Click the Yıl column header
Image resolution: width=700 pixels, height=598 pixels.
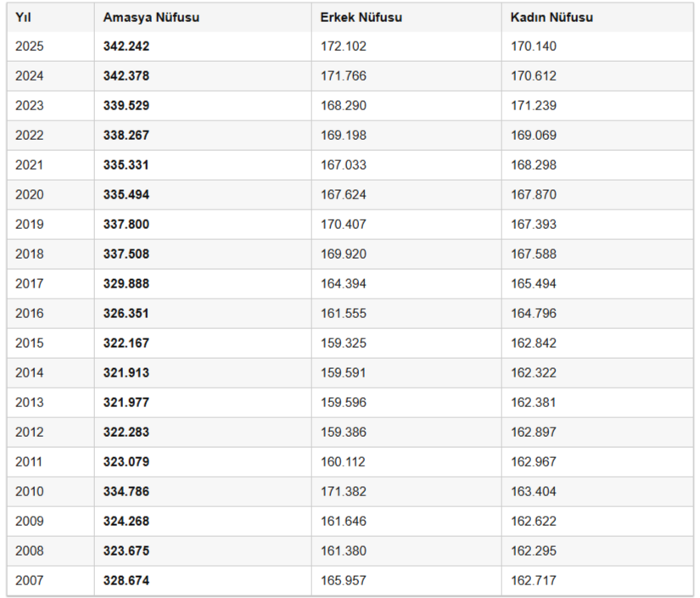pos(23,18)
